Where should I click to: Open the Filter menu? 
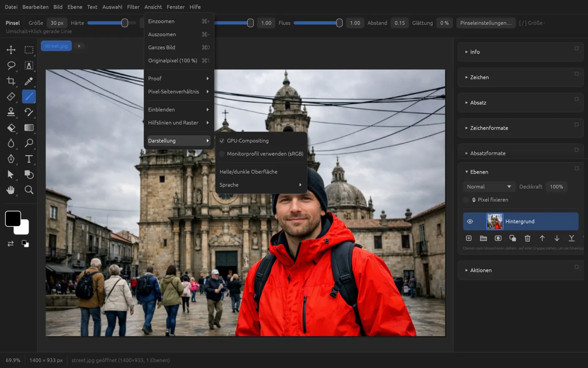point(133,7)
